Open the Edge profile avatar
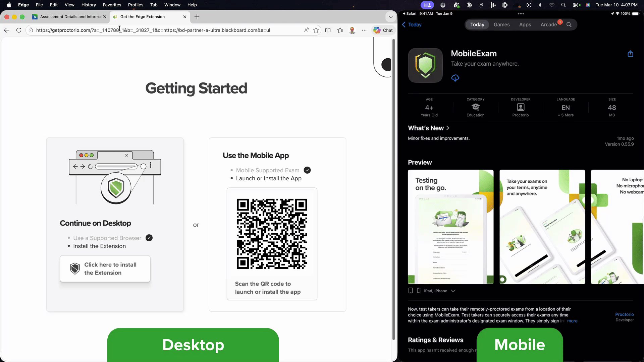644x362 pixels. pos(352,30)
